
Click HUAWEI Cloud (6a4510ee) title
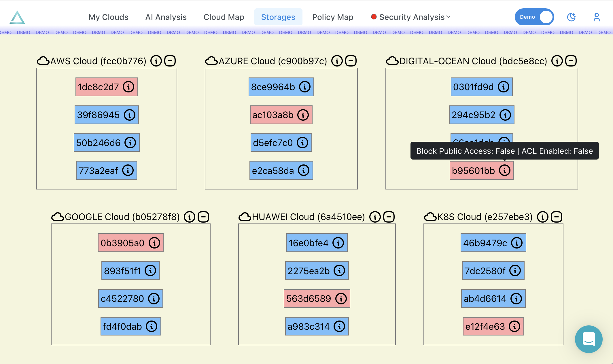[309, 217]
